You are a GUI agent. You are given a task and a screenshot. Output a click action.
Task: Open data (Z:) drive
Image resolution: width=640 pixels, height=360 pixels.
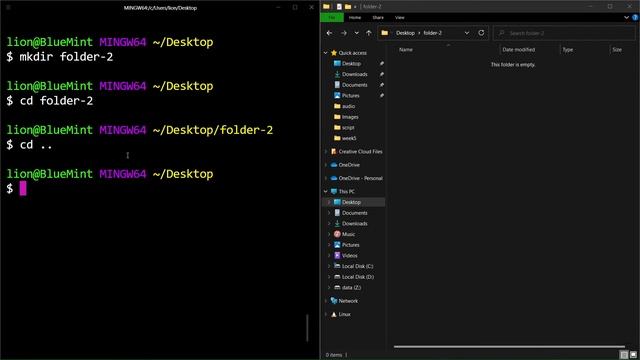pyautogui.click(x=351, y=287)
